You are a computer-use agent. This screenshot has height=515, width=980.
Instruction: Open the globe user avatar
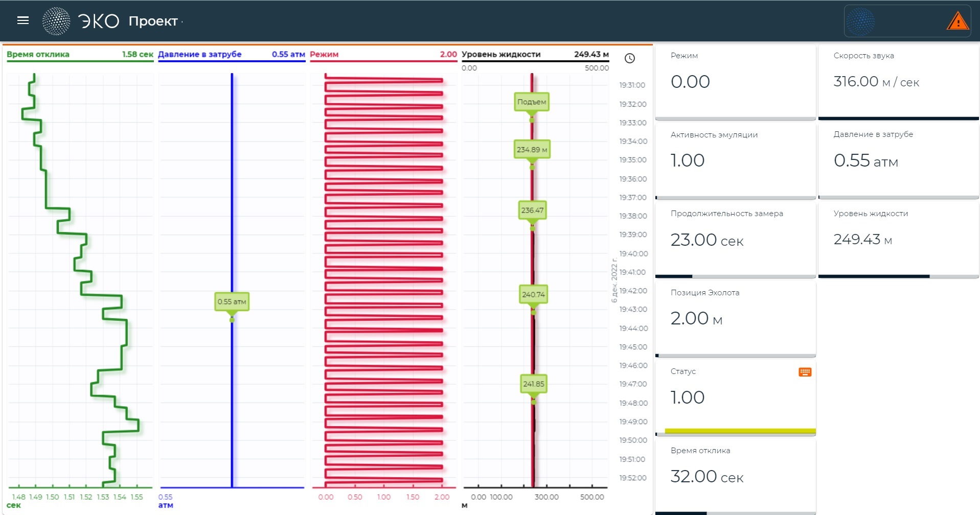[x=860, y=21]
